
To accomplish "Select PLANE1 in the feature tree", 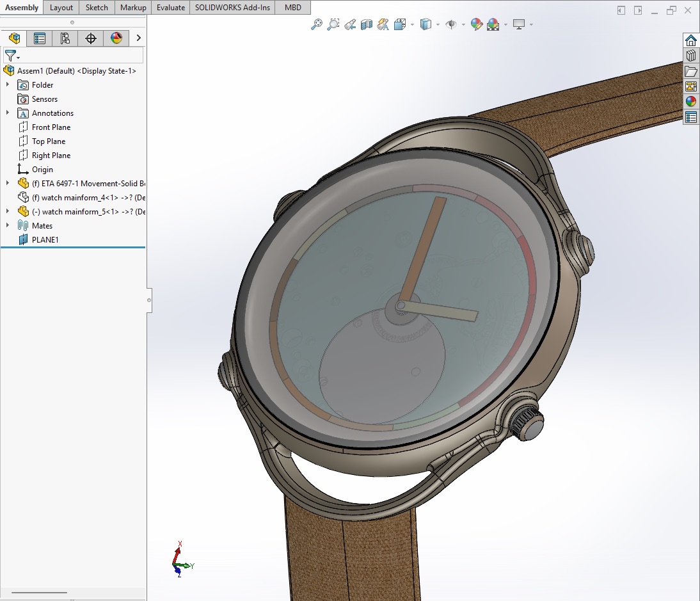I will coord(45,240).
